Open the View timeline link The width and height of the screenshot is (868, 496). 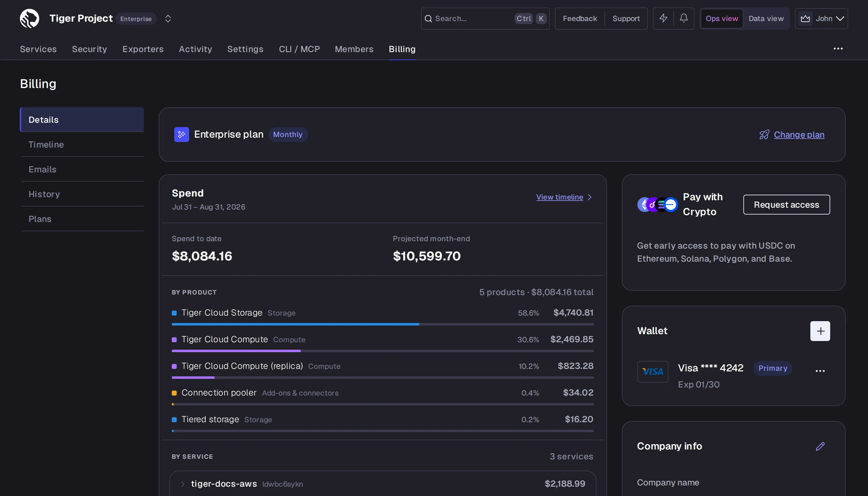[559, 197]
